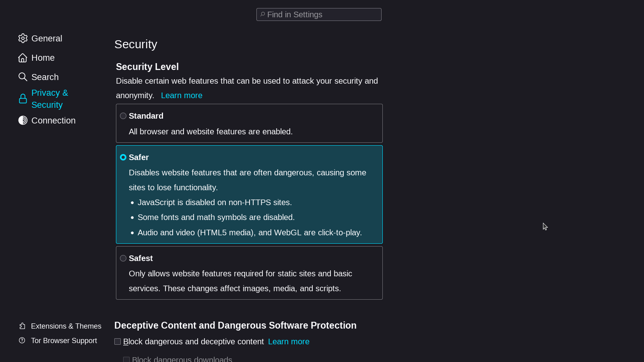Viewport: 644px width, 362px height.
Task: Toggle the Block dangerous downloads checkbox
Action: point(126,359)
